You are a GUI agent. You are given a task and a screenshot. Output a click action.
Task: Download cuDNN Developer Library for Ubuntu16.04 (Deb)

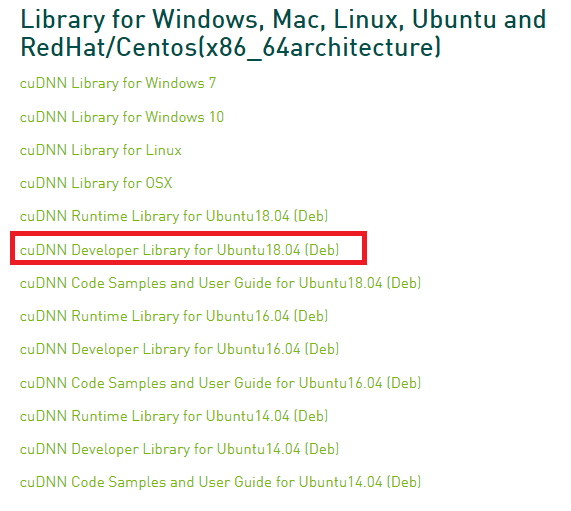(180, 349)
